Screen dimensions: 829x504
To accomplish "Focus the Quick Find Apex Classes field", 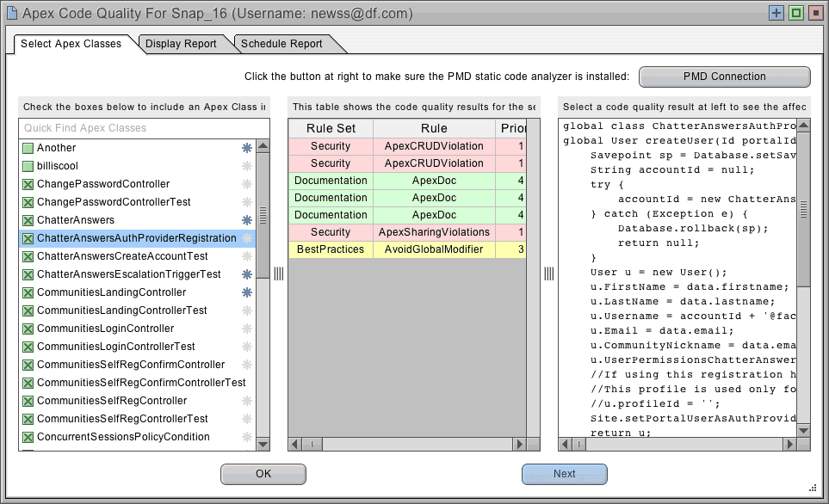I will click(x=144, y=128).
